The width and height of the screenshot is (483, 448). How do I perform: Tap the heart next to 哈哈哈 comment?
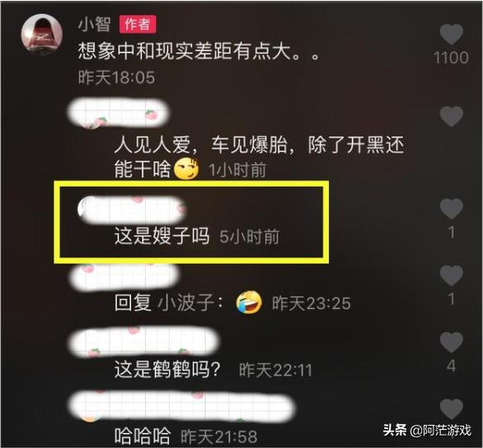pos(452,408)
